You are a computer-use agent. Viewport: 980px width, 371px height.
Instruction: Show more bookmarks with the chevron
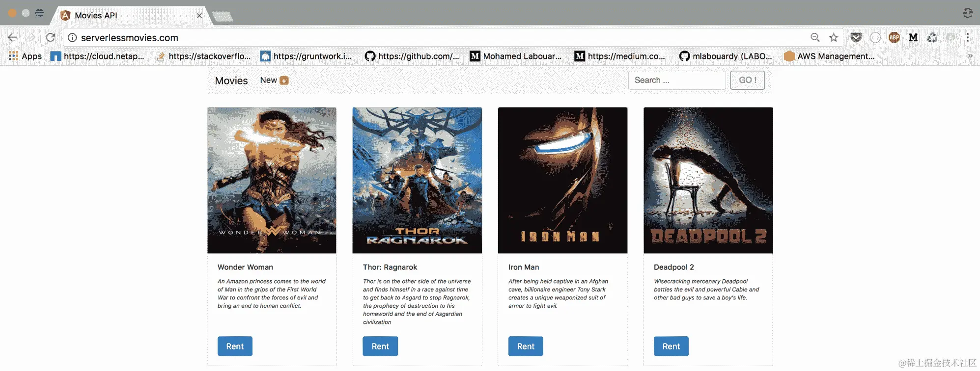[970, 56]
